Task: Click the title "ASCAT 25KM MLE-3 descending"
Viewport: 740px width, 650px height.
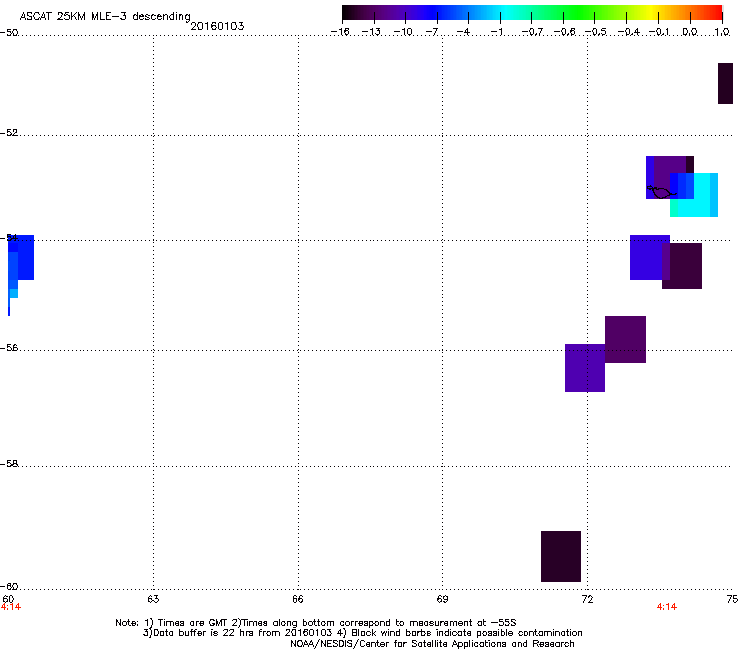Action: (x=105, y=16)
